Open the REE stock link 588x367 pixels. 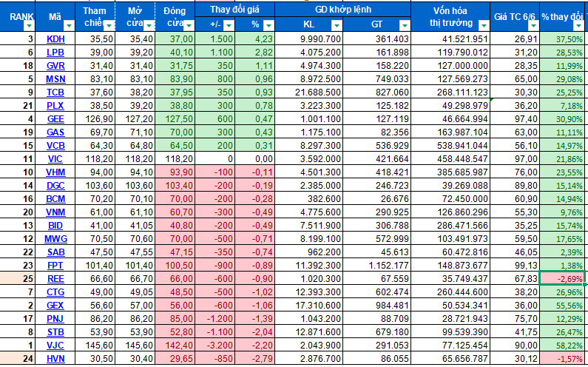click(x=55, y=279)
